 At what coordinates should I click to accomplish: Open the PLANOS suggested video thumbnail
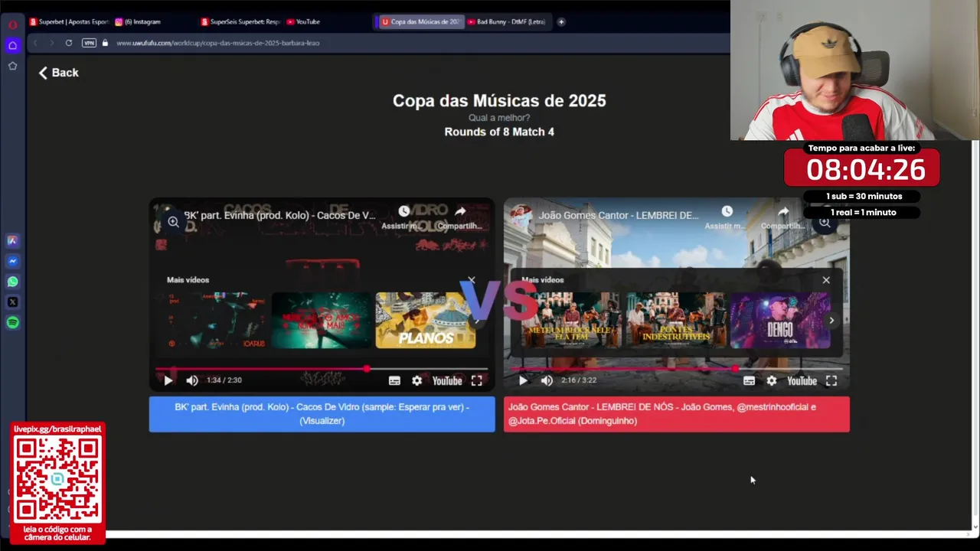click(426, 320)
